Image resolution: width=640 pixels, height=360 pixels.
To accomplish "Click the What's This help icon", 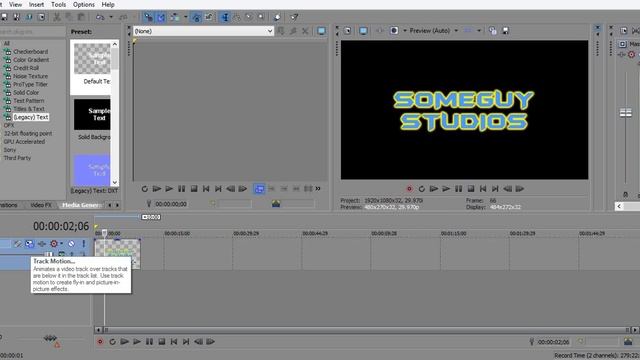I will [x=294, y=17].
